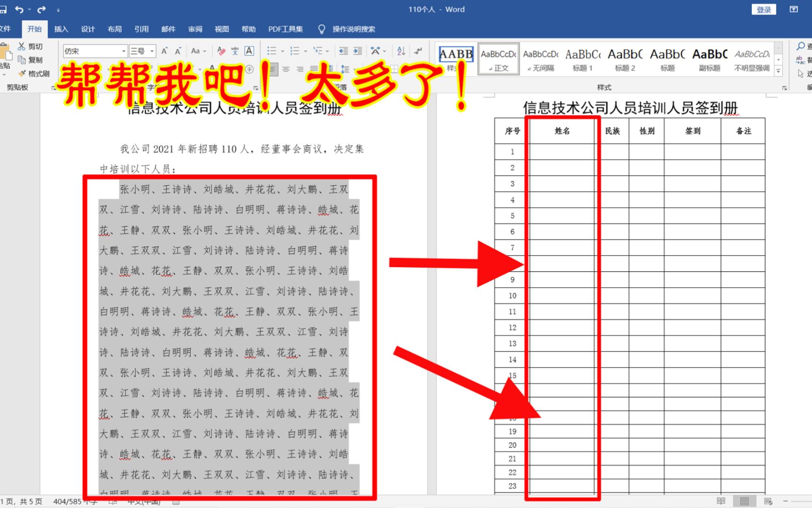Image resolution: width=812 pixels, height=508 pixels.
Task: Click 剪切 cut button
Action: tap(31, 46)
